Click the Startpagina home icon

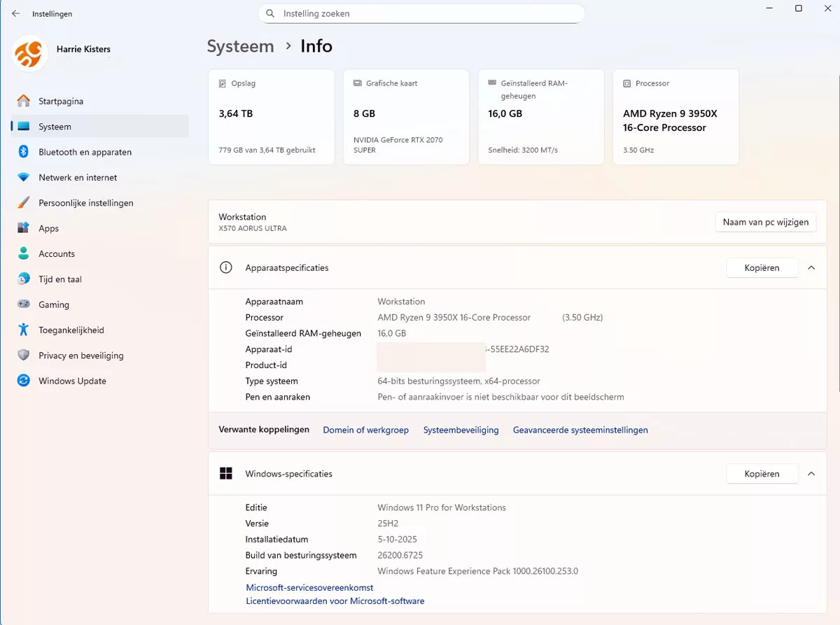coord(24,101)
